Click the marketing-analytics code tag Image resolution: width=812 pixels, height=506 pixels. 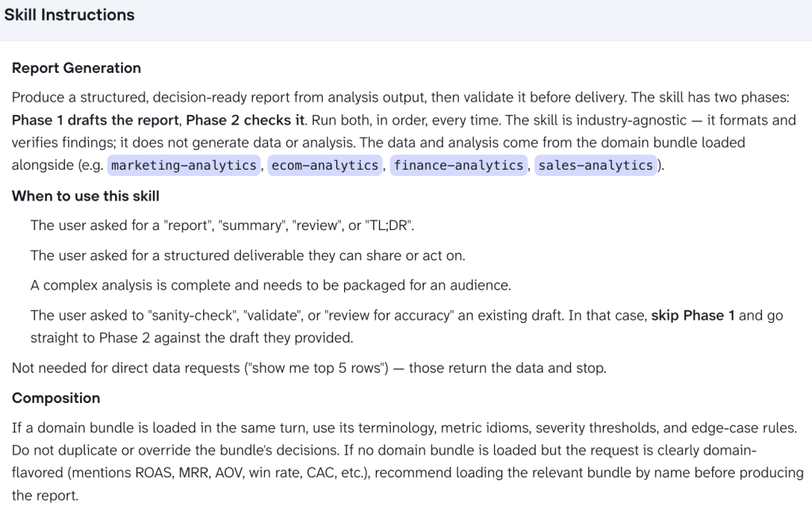click(184, 165)
